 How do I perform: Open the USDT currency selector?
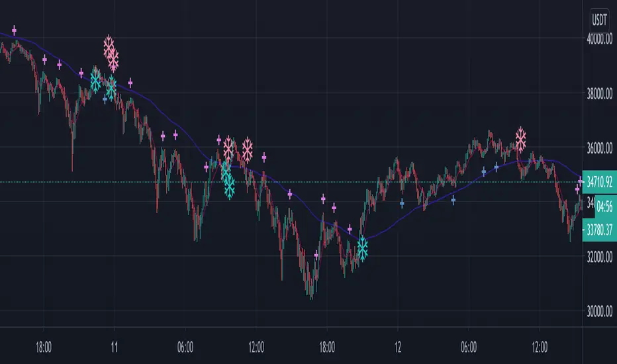599,20
